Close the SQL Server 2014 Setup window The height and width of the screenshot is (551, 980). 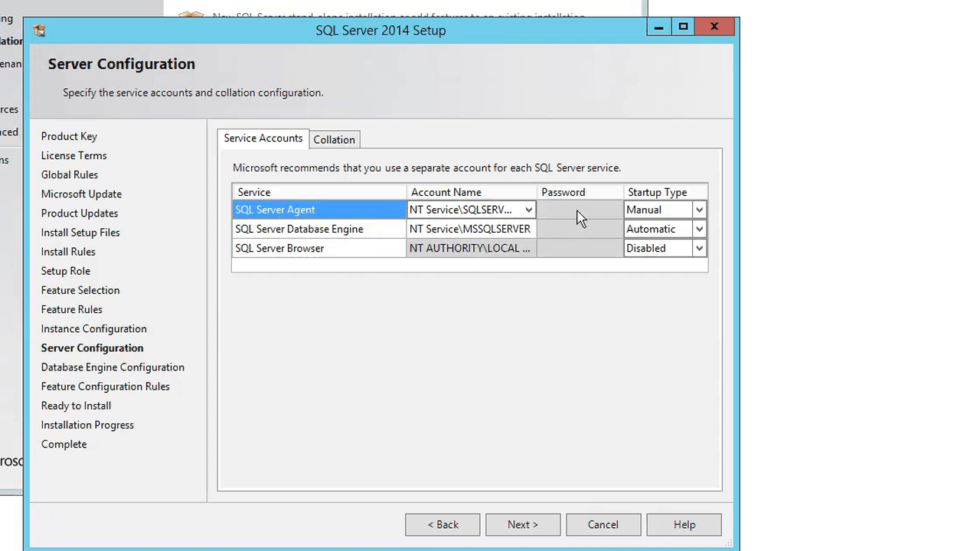[x=714, y=27]
